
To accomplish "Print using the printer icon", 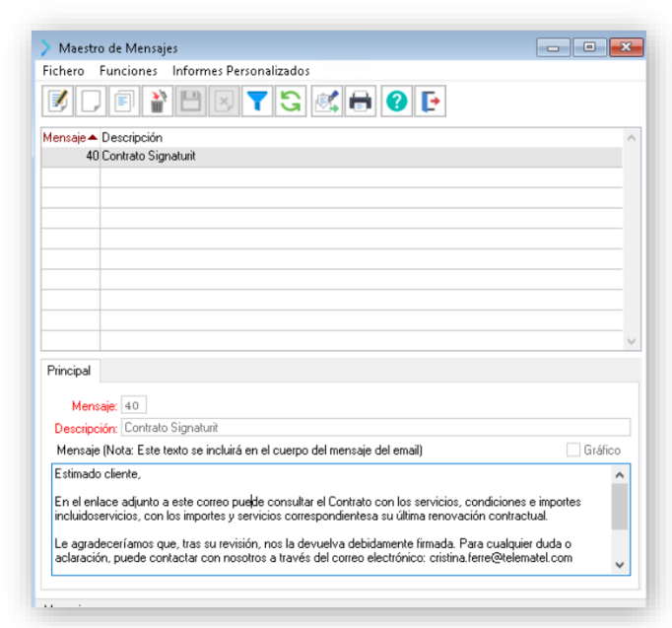I will [361, 102].
